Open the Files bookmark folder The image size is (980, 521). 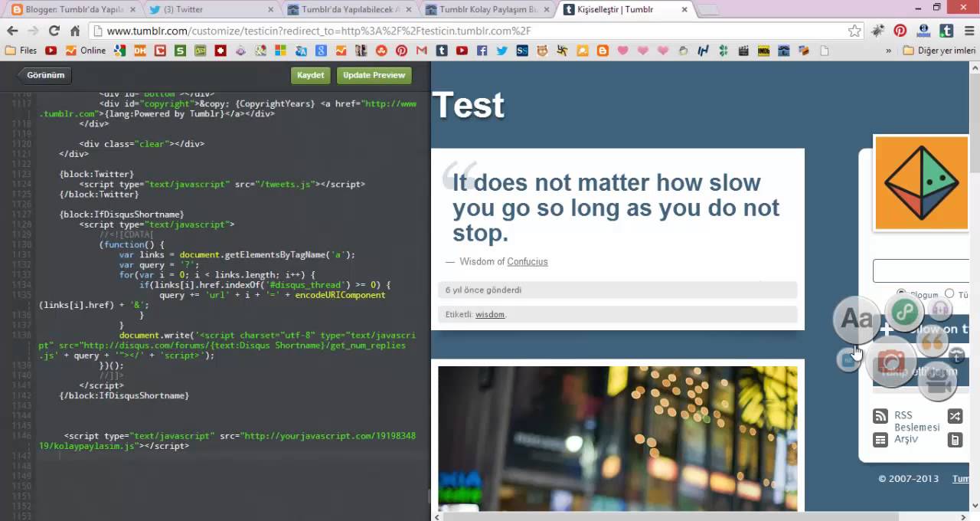point(20,51)
